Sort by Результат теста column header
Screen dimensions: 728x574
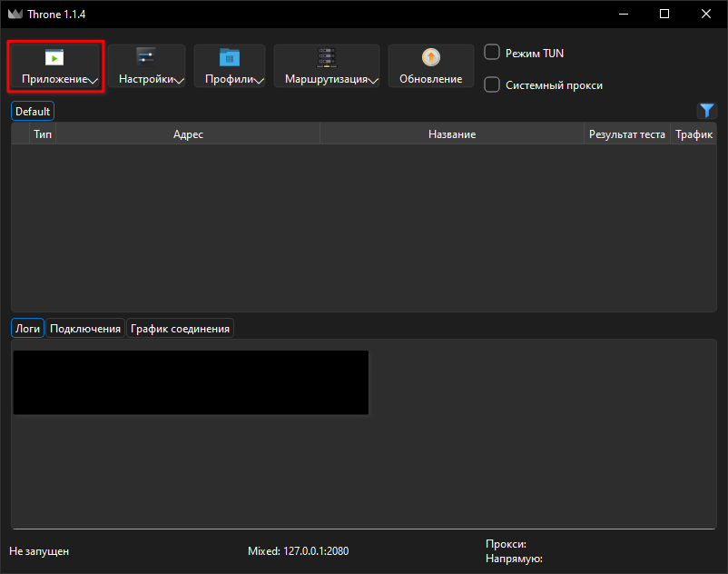[626, 134]
